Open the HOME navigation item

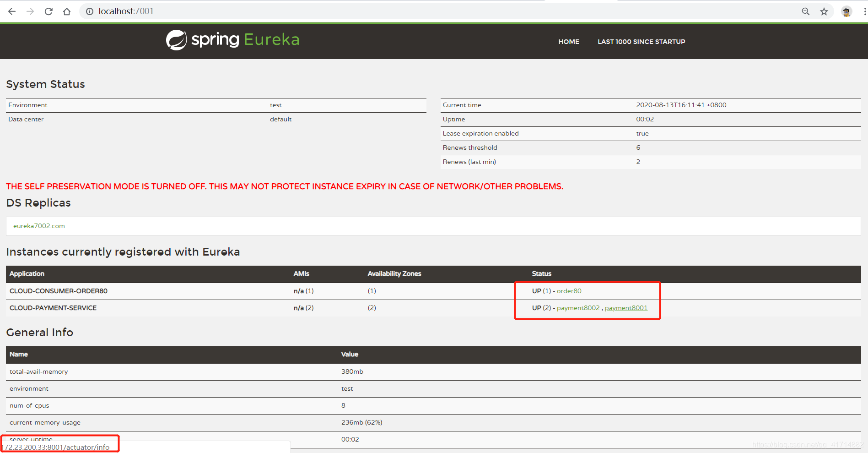tap(569, 42)
